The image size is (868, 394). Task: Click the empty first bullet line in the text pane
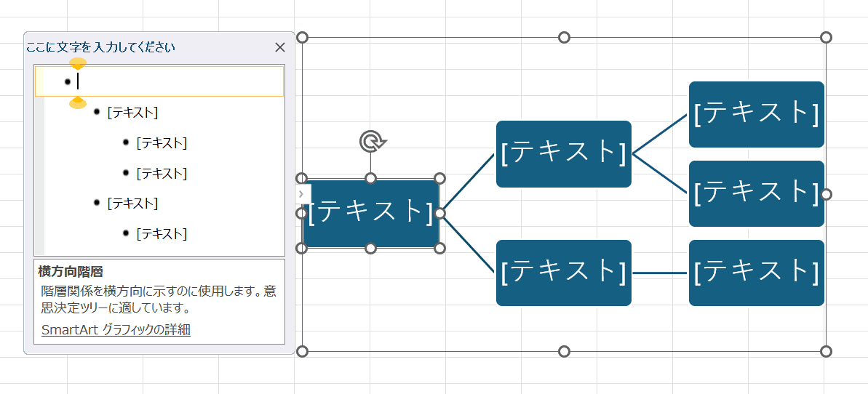175,81
